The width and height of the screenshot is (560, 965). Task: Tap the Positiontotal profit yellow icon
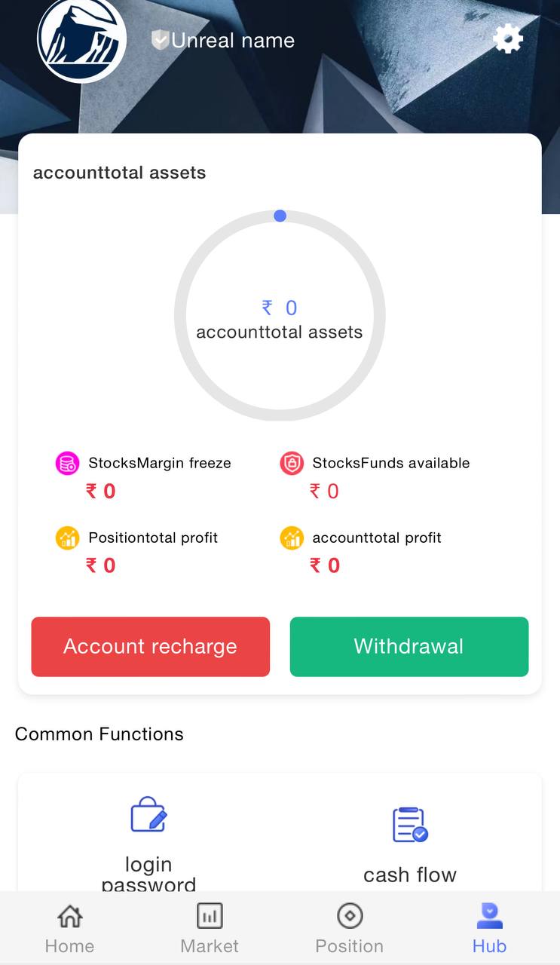68,538
